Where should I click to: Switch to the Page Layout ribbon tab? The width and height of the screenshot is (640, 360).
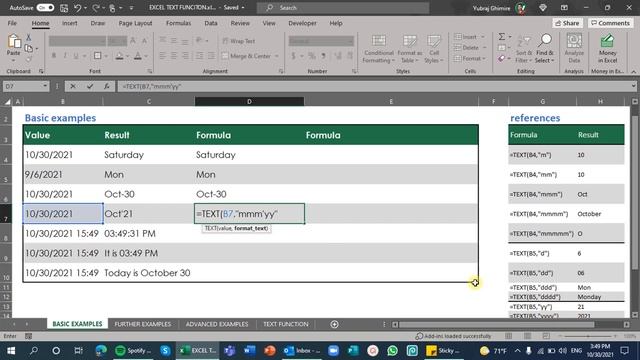tap(135, 23)
